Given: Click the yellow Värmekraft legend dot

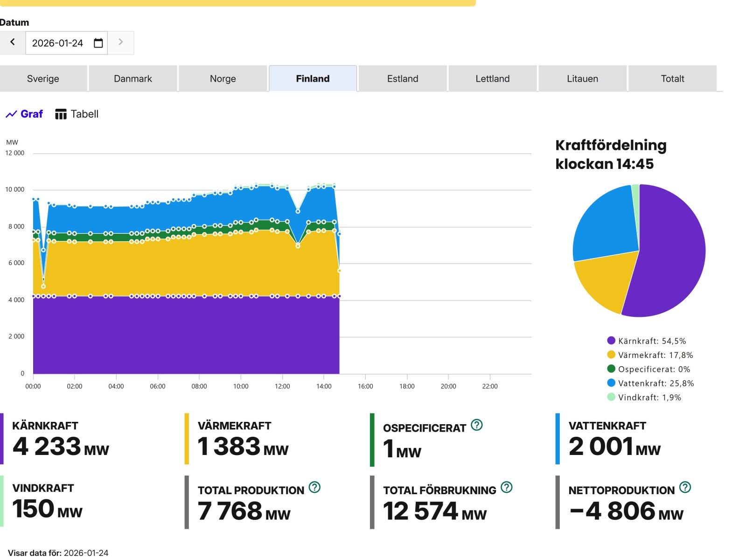Looking at the screenshot, I should click(611, 355).
